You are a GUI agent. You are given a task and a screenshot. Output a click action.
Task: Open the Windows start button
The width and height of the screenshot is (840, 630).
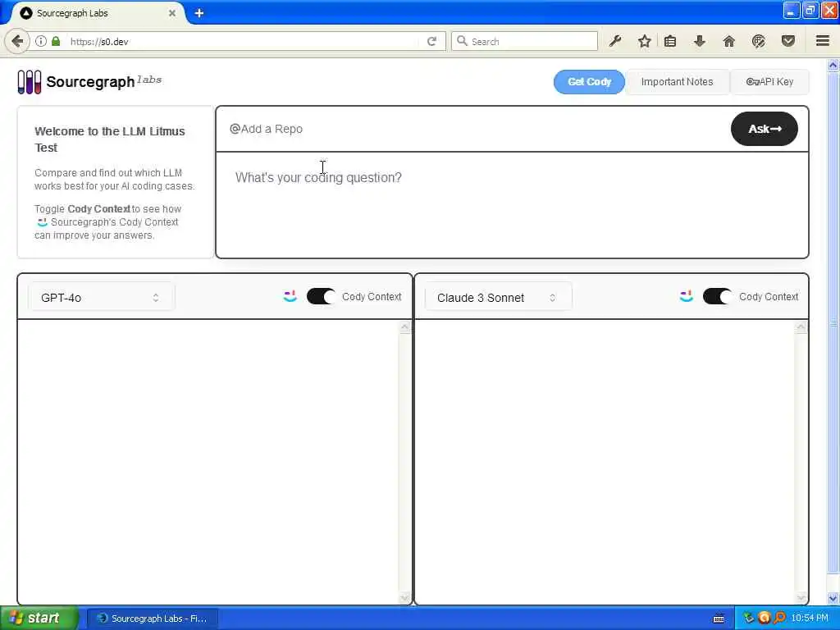(x=39, y=619)
